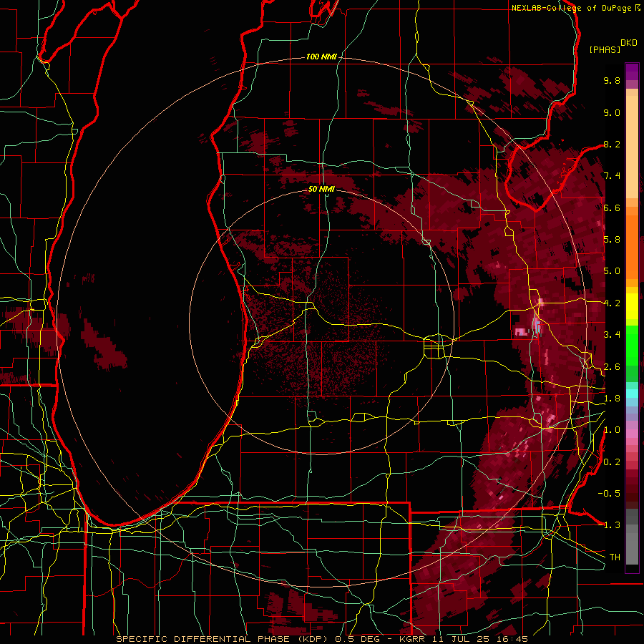Click the 6.6 scale value
Image resolution: width=644 pixels, height=644 pixels.
point(612,208)
